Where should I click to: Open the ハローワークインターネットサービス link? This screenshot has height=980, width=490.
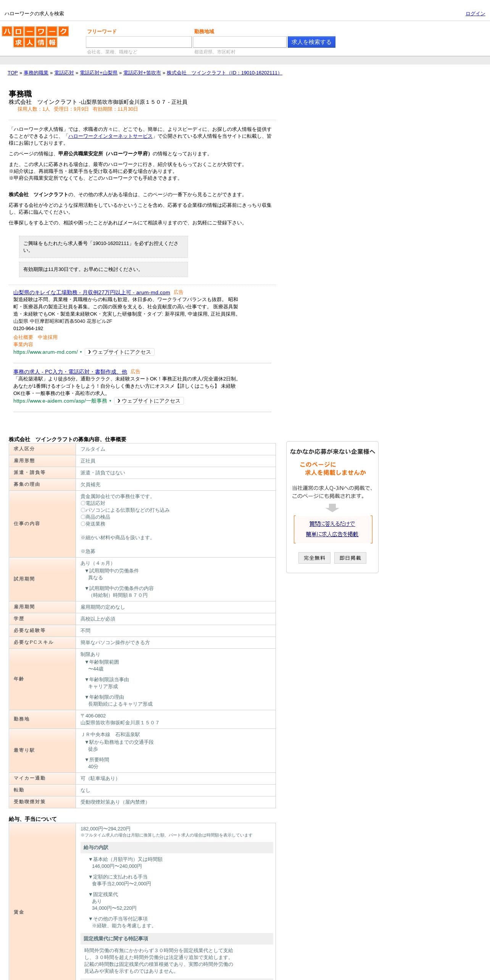[110, 136]
